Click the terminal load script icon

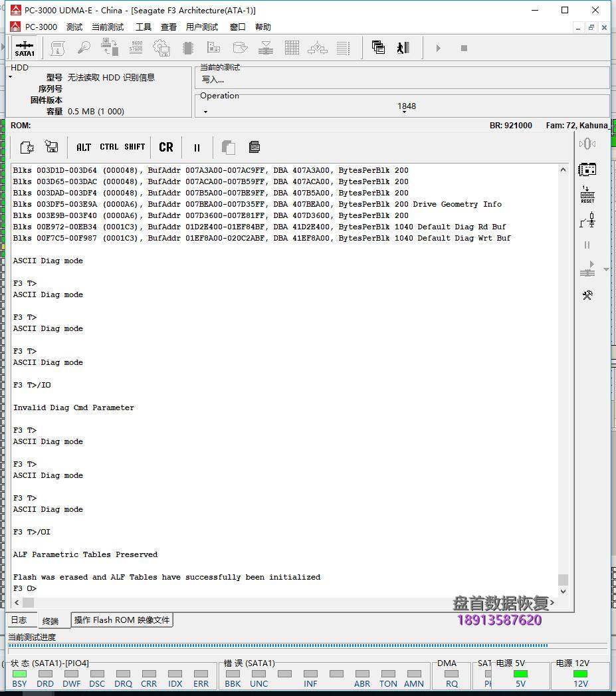coord(27,147)
